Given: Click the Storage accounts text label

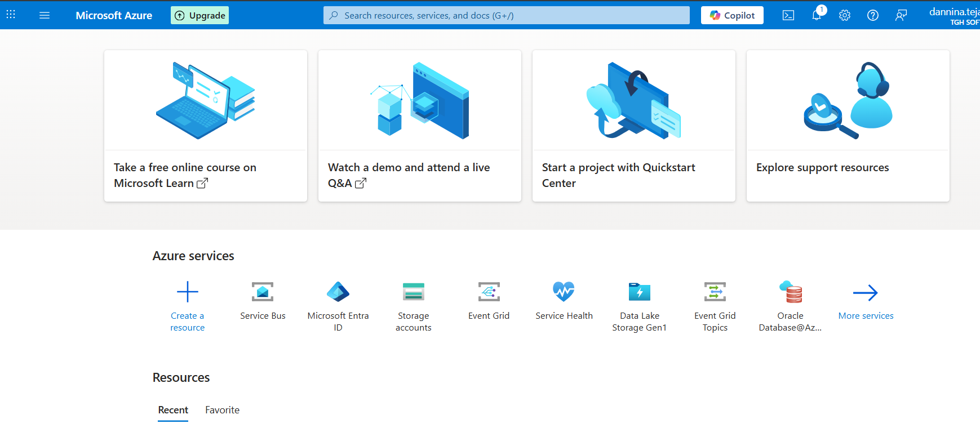Looking at the screenshot, I should click(414, 322).
